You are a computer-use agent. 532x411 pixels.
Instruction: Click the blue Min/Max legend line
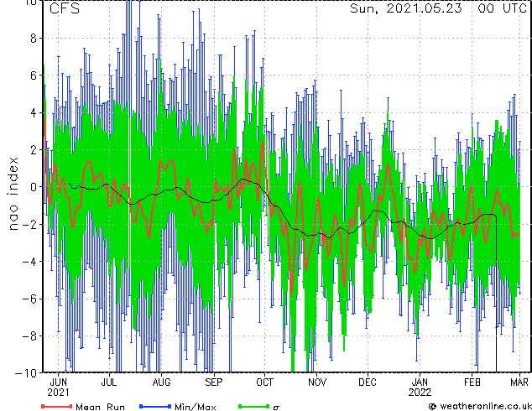(155, 406)
